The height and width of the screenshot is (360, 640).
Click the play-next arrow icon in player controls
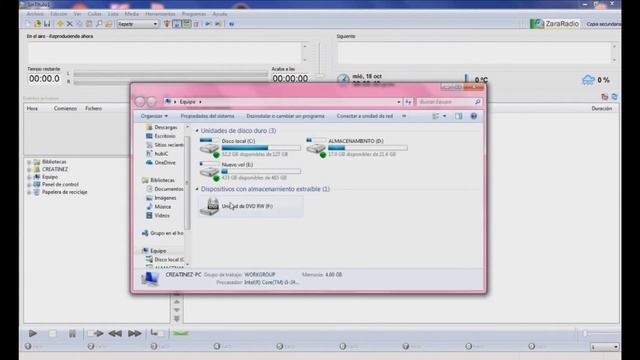96,333
